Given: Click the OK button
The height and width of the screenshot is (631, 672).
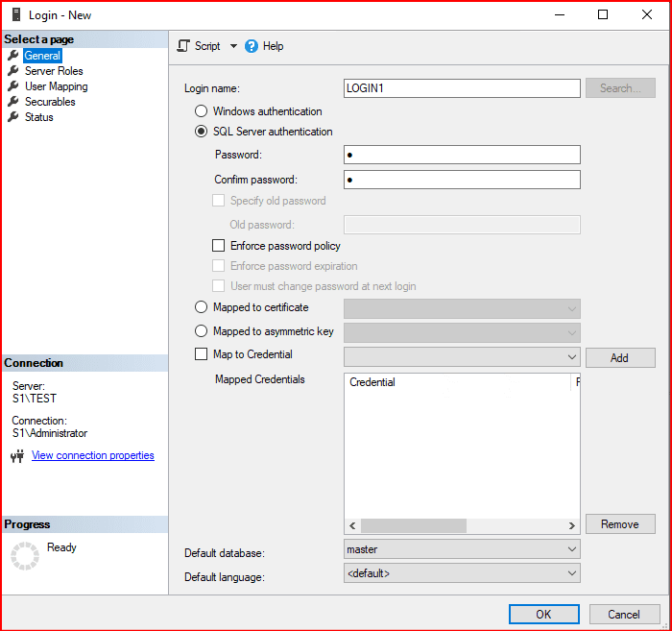Looking at the screenshot, I should click(543, 615).
